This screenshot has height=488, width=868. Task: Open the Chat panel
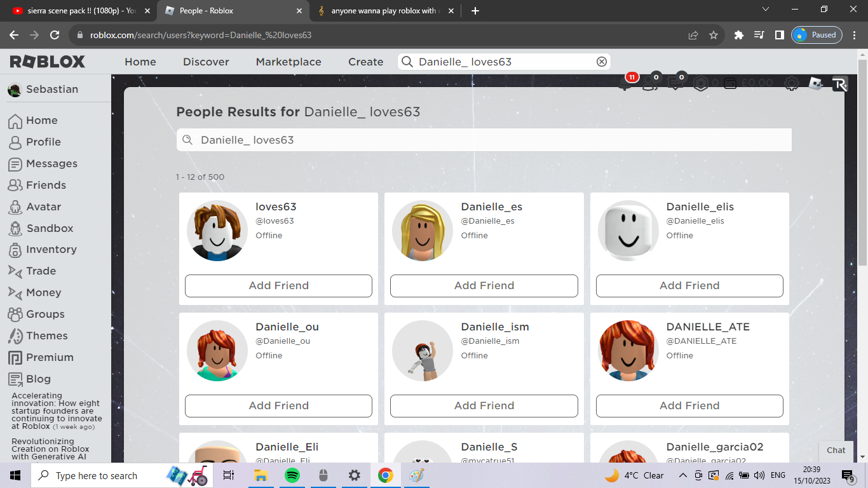tap(836, 451)
